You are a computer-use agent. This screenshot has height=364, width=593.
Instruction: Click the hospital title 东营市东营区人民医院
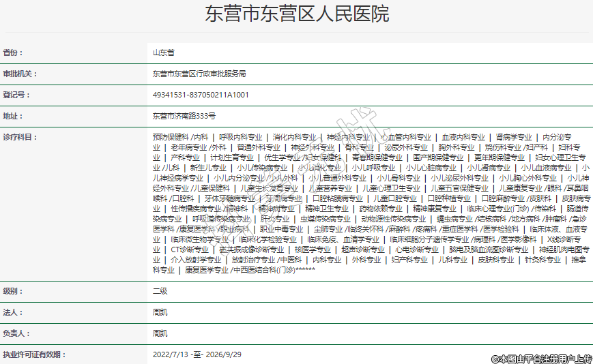tap(297, 14)
